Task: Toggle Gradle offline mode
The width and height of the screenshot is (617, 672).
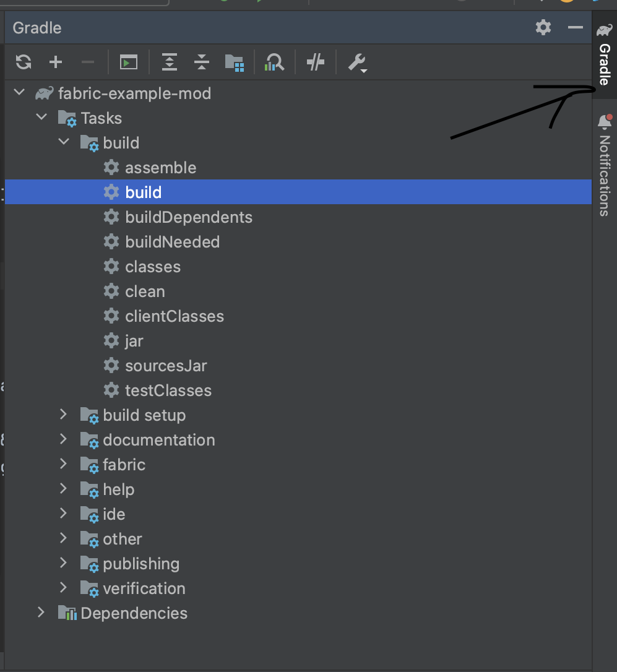Action: [x=315, y=62]
